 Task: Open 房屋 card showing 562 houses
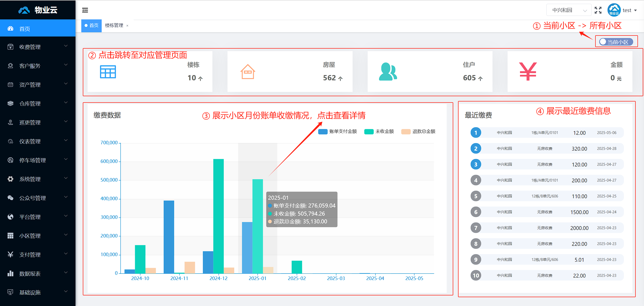pyautogui.click(x=290, y=72)
